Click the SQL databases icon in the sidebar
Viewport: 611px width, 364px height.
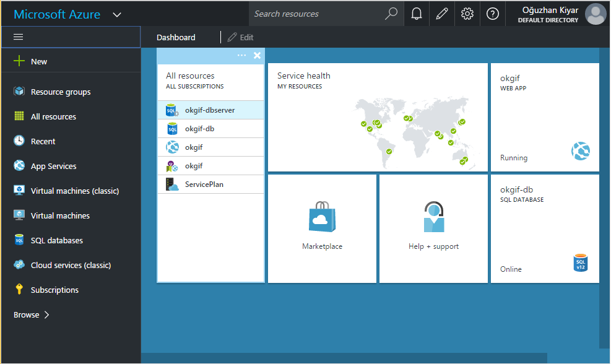pyautogui.click(x=19, y=240)
